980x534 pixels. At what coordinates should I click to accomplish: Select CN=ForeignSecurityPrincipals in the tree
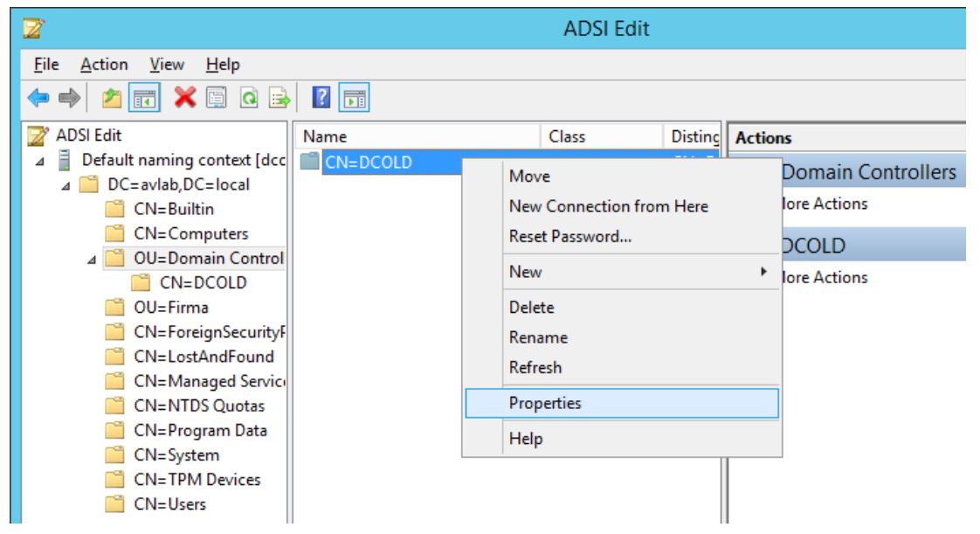pyautogui.click(x=210, y=332)
